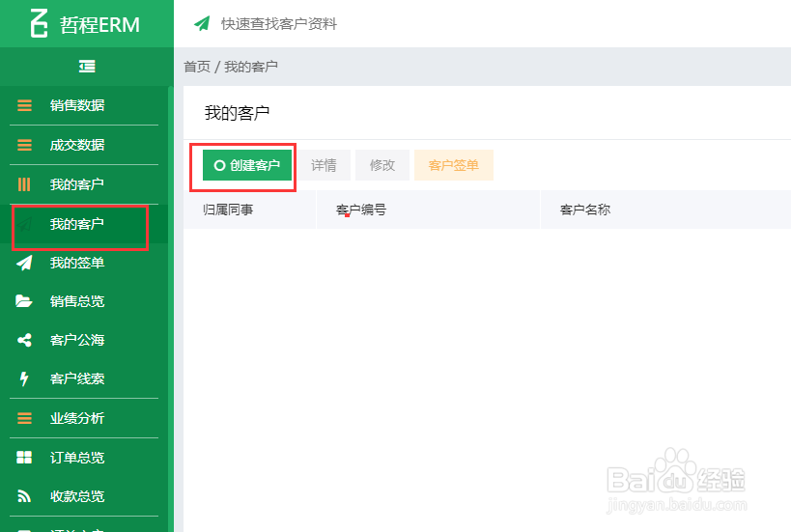Image resolution: width=791 pixels, height=532 pixels.
Task: Open 我的签单 in the sidebar
Action: 84,263
